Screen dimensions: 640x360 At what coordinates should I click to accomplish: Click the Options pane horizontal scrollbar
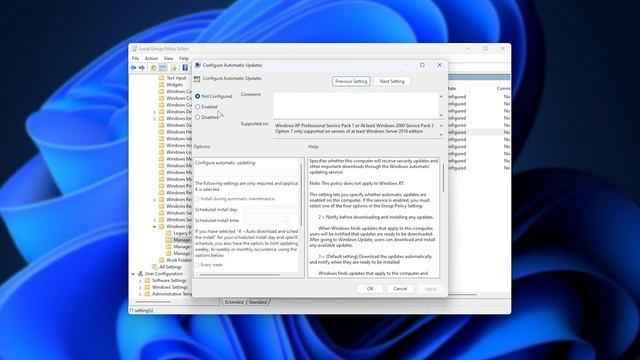click(x=240, y=275)
